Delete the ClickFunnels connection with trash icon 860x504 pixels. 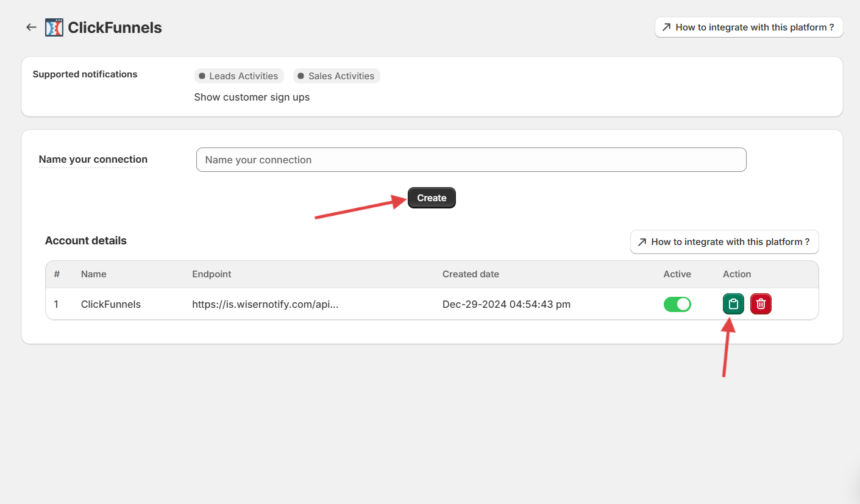point(761,303)
